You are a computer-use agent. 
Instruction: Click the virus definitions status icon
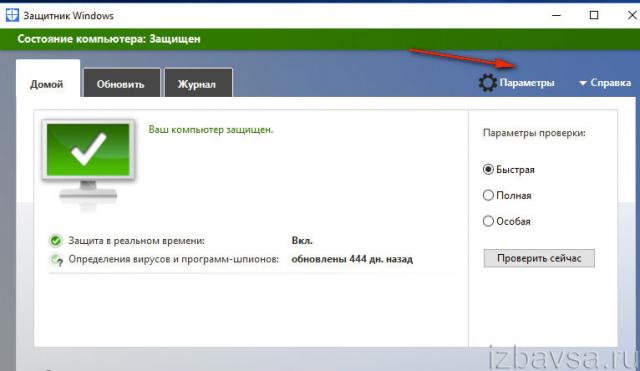click(56, 259)
